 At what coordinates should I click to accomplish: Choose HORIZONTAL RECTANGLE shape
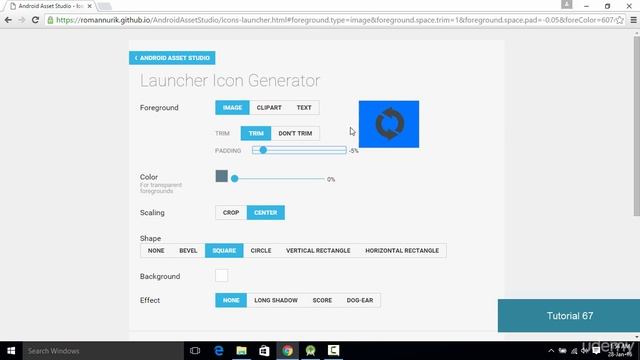coord(402,251)
